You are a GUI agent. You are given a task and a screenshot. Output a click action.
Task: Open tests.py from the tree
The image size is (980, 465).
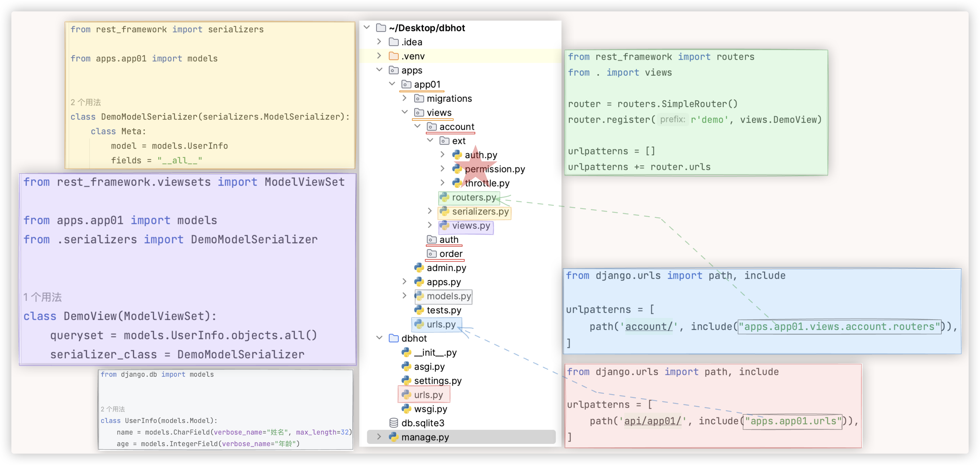coord(444,310)
